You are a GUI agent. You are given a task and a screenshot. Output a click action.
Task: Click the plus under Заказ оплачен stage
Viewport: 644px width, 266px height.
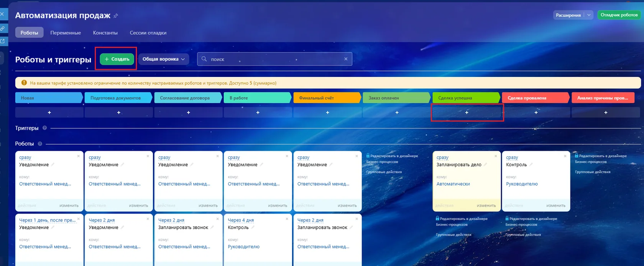(397, 113)
